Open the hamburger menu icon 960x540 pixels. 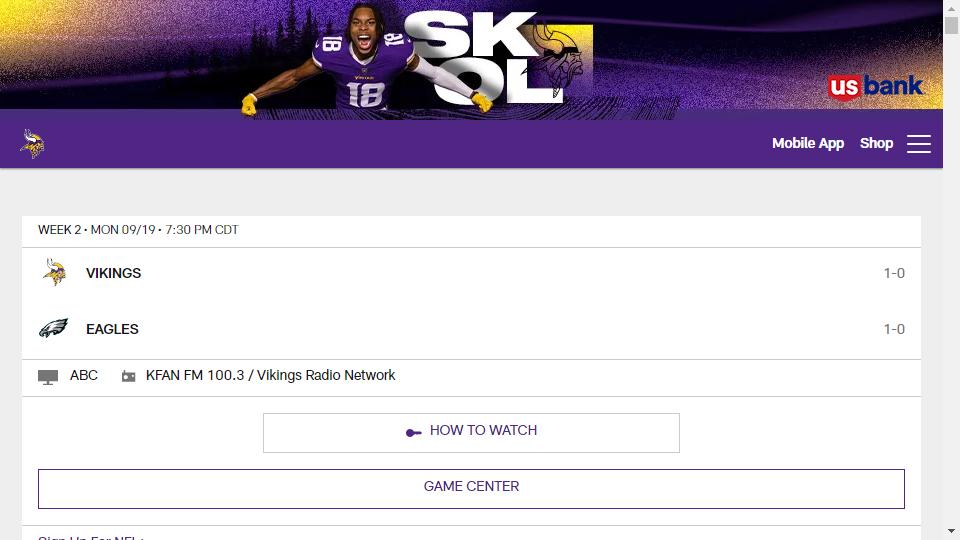[x=918, y=144]
